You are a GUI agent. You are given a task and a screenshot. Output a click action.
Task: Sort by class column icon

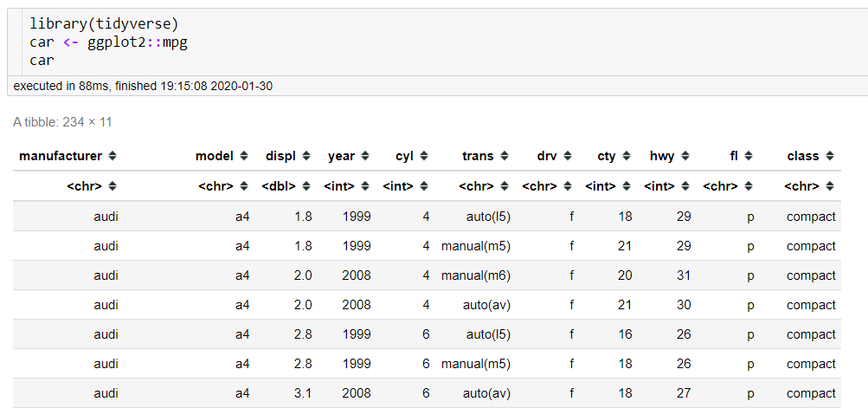pos(831,157)
